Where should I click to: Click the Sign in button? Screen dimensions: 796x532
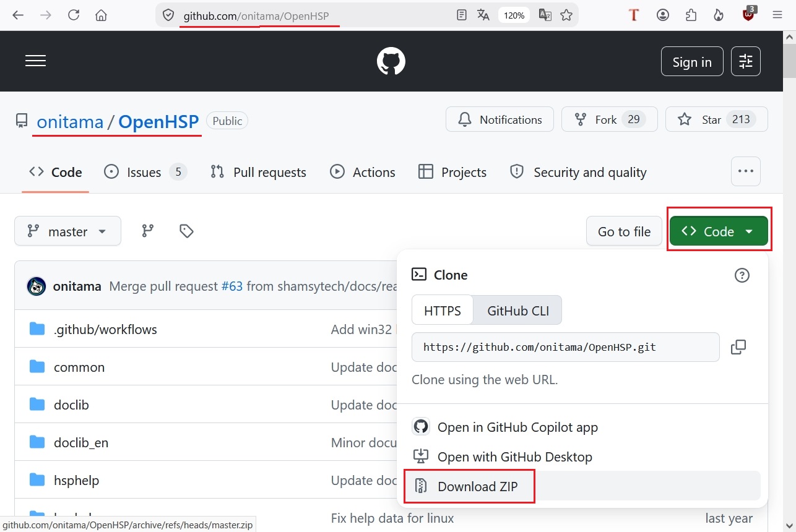(692, 61)
